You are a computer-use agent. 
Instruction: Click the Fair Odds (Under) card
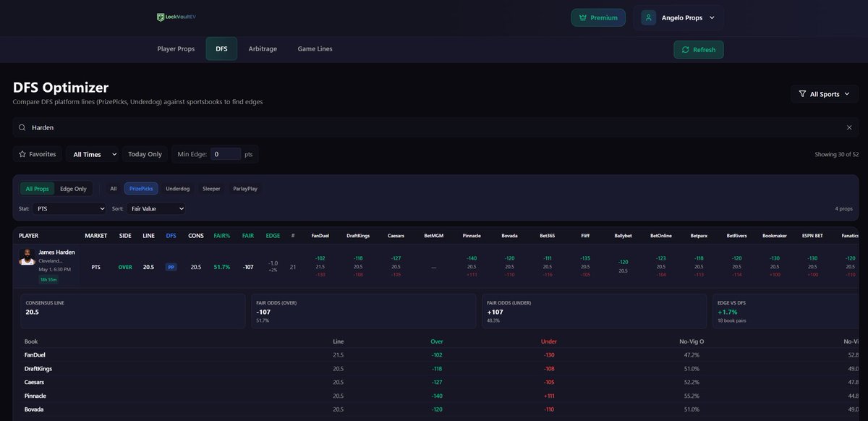click(x=594, y=311)
